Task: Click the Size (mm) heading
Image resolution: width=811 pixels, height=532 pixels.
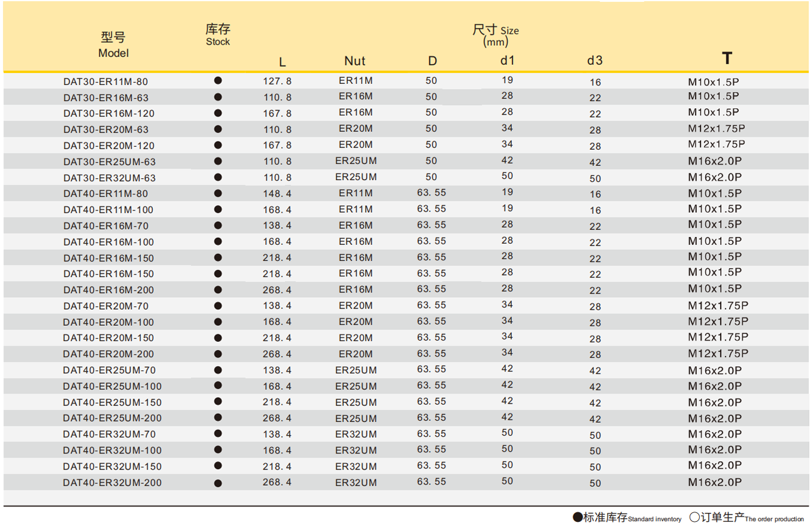Action: [x=495, y=36]
